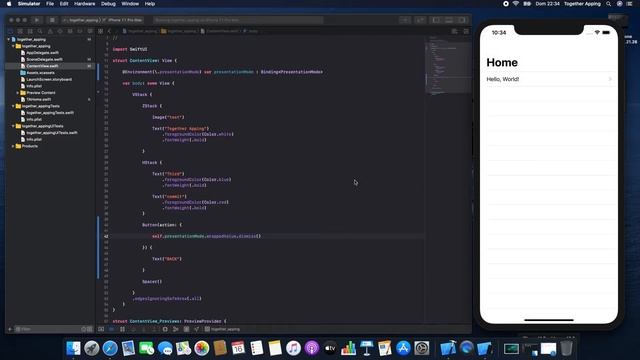Toggle the Inspectors panel visibility
The height and width of the screenshot is (360, 640).
[x=462, y=20]
